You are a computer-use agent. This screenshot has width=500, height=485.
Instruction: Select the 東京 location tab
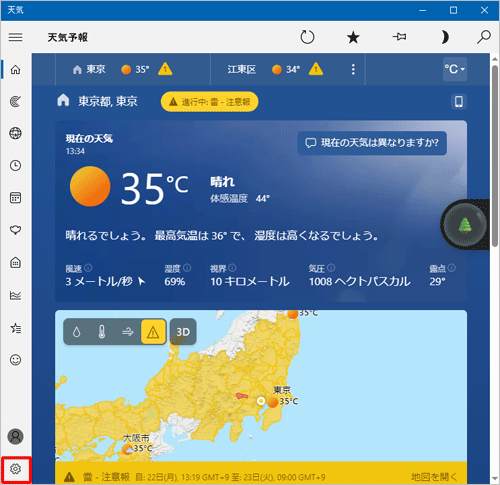[132, 70]
